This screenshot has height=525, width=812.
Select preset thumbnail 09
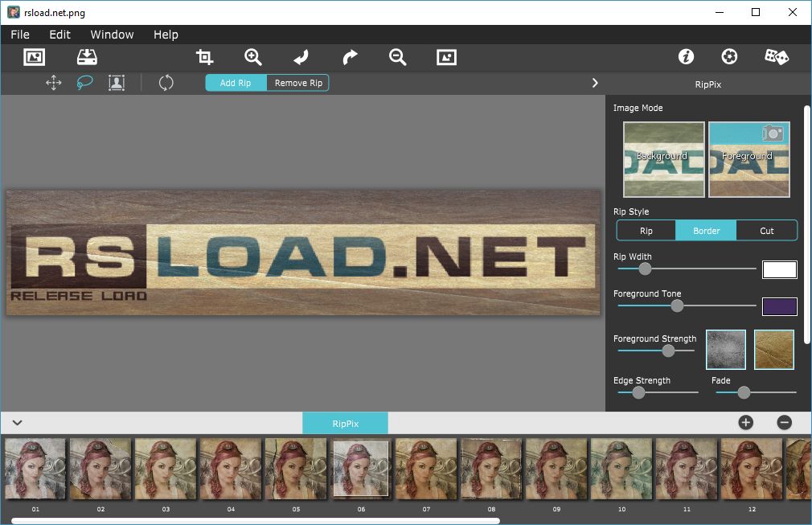[x=556, y=470]
